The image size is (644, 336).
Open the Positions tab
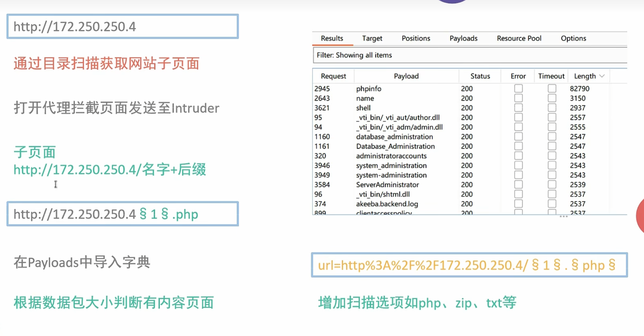416,38
